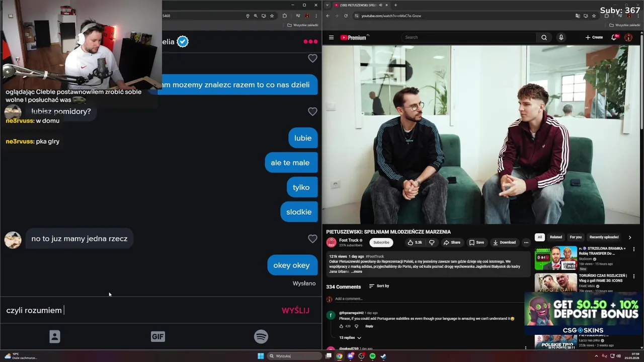This screenshot has height=362, width=644.
Task: Open the Chrome menu in the left window
Action: [x=316, y=16]
